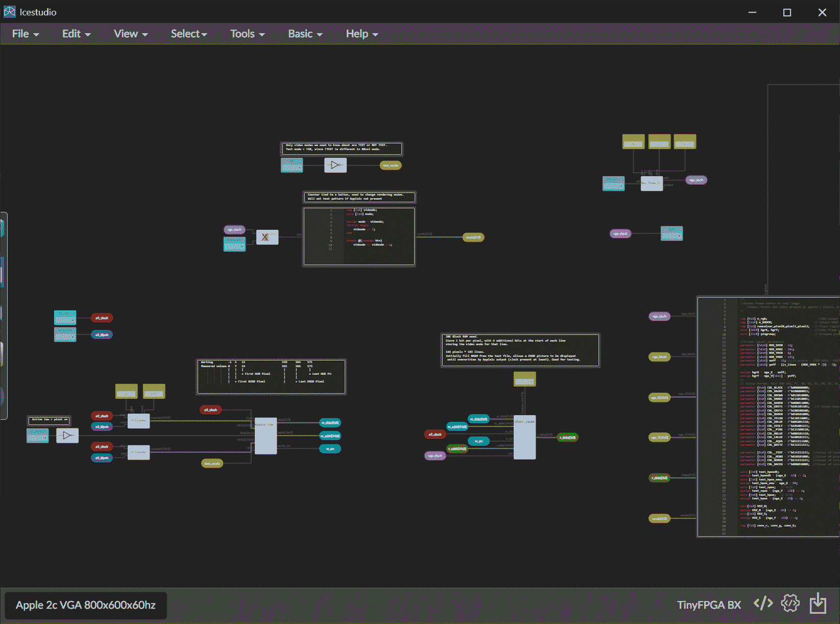Select the NOT gate feeding the upper text_mode label
The width and height of the screenshot is (840, 624).
pyautogui.click(x=335, y=165)
